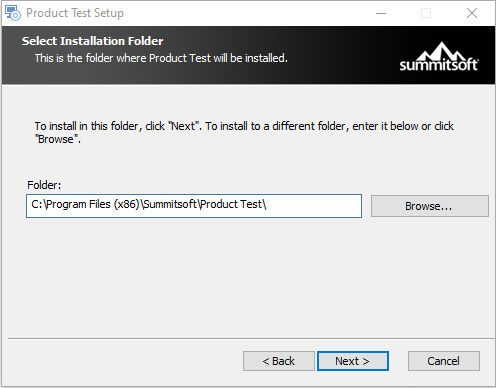This screenshot has width=496, height=388.
Task: Click the header subtitle about Product Test
Action: pyautogui.click(x=161, y=58)
